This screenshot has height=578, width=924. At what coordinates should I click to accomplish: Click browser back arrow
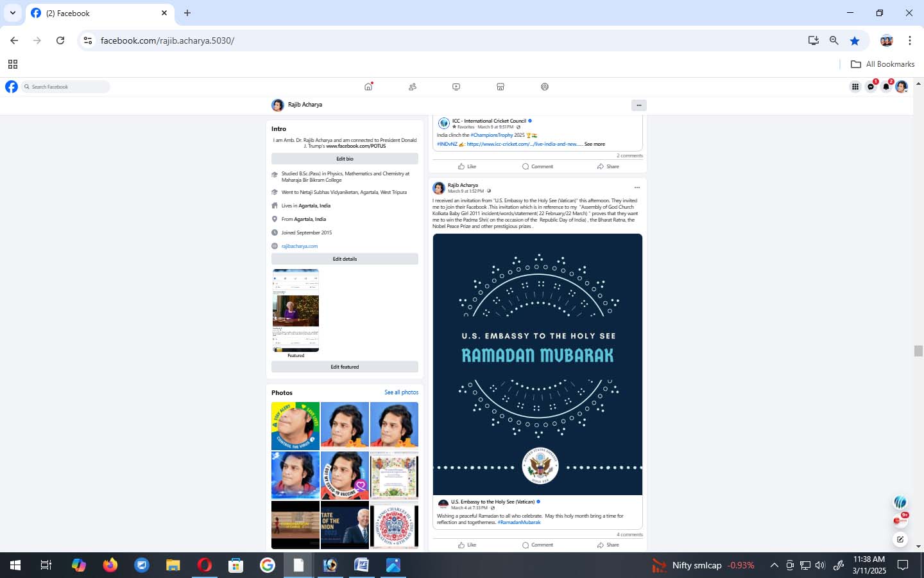(14, 40)
